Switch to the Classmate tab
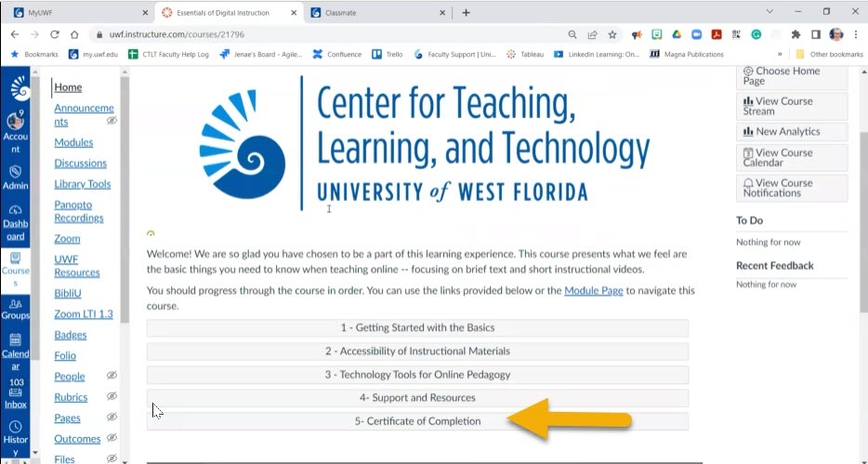868x464 pixels. coord(377,12)
